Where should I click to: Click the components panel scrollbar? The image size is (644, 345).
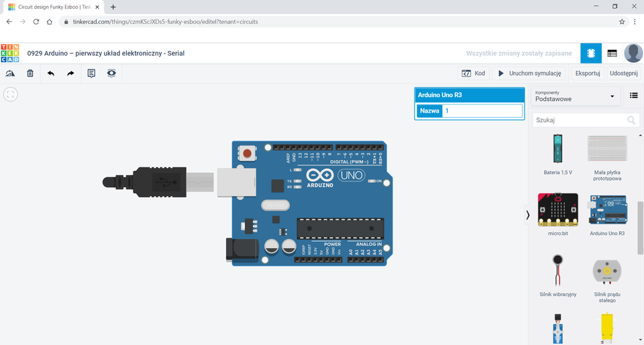click(640, 228)
